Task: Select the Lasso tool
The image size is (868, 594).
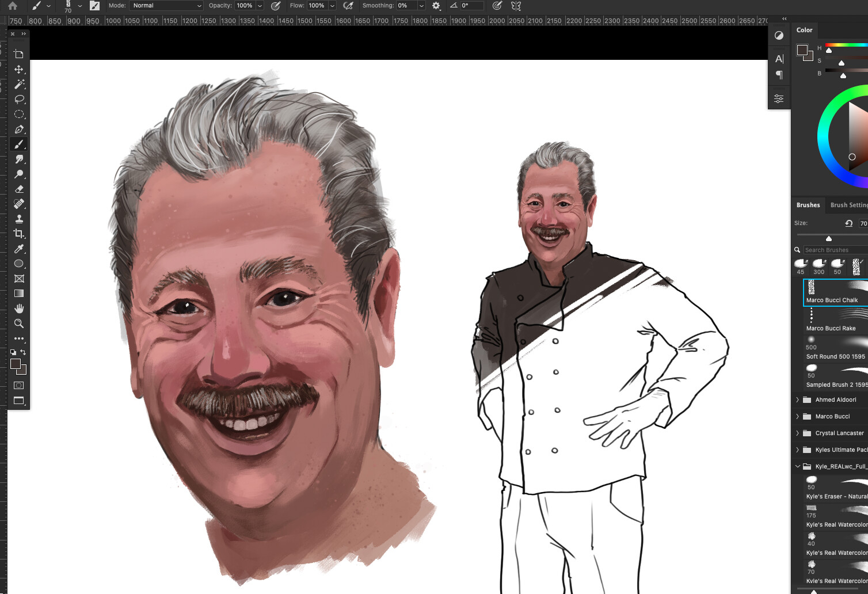Action: [x=19, y=100]
